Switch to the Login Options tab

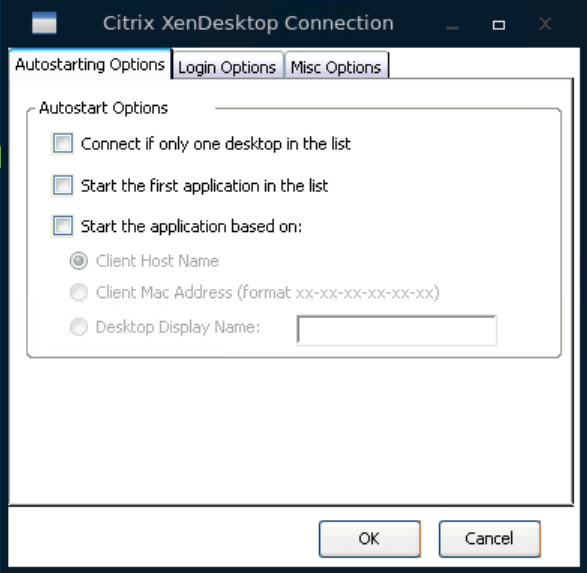click(227, 67)
